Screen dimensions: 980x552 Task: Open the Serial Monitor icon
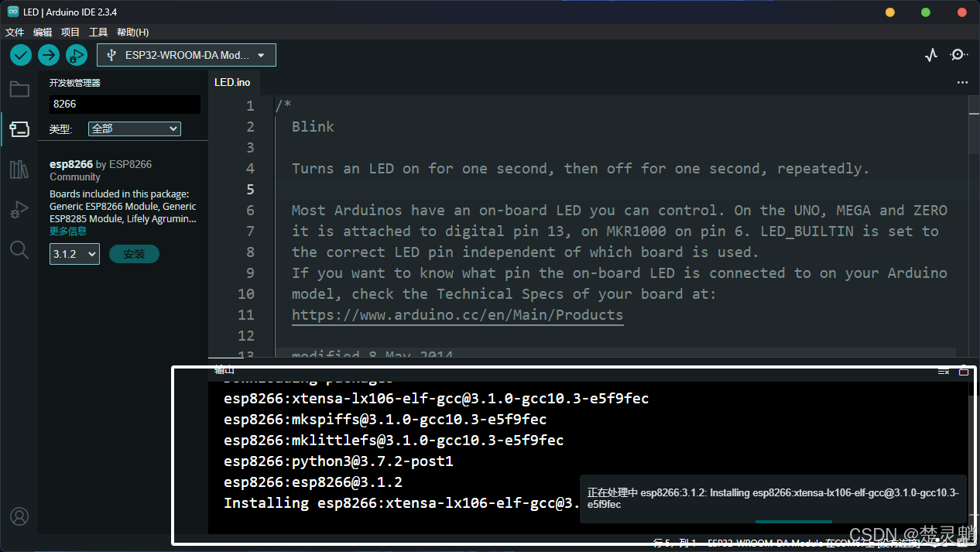[x=959, y=55]
